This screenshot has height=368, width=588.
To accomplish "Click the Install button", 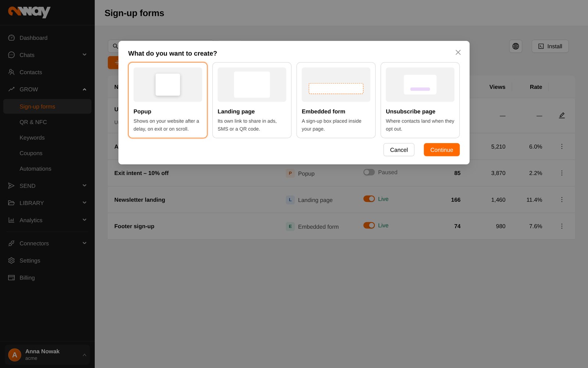I will (x=550, y=46).
